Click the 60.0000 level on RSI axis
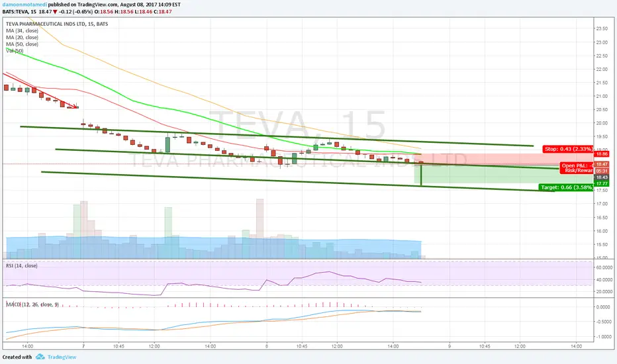Screen dimensions: 617x364 (604, 267)
